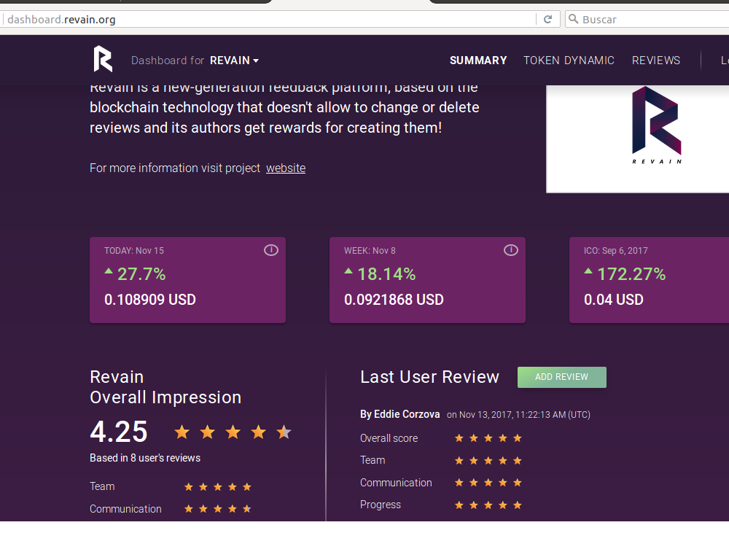Click the Communication stars under Overall Impression

pyautogui.click(x=217, y=509)
